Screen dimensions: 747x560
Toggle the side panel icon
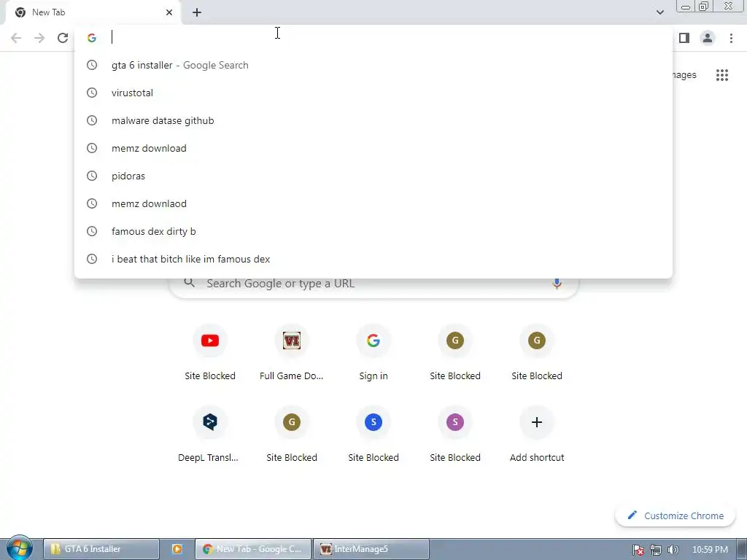pyautogui.click(x=684, y=38)
